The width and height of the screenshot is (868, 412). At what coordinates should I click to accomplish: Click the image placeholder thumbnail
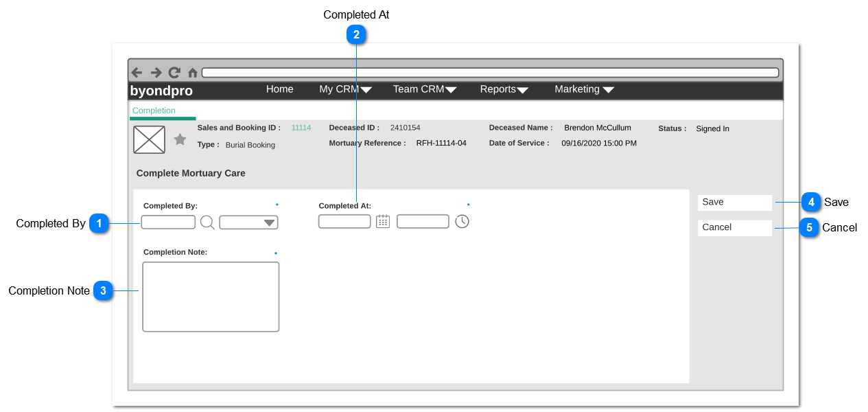coord(149,139)
